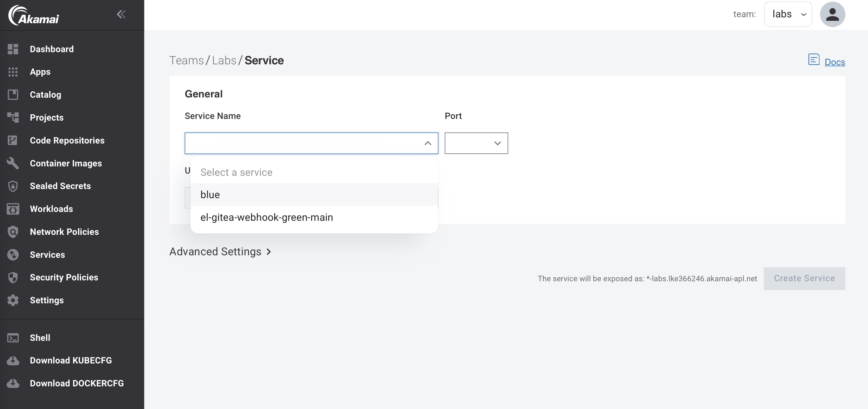Click the Catalog sidebar icon
Screen dimensions: 868x409
pyautogui.click(x=13, y=95)
